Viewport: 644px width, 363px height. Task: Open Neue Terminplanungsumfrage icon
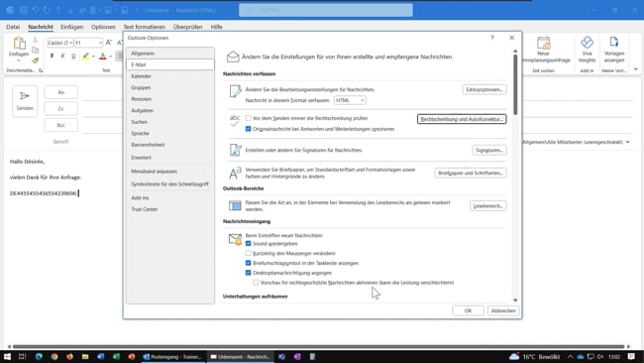tap(543, 43)
